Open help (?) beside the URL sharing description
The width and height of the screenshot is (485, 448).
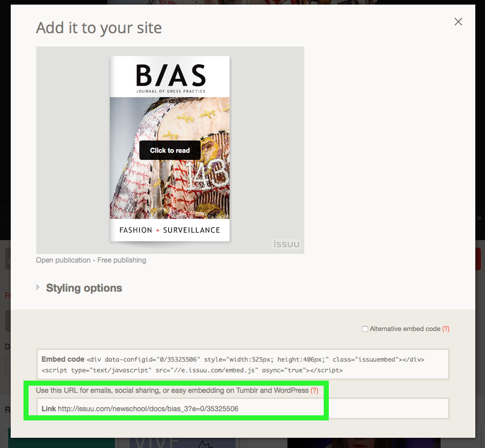(x=314, y=390)
